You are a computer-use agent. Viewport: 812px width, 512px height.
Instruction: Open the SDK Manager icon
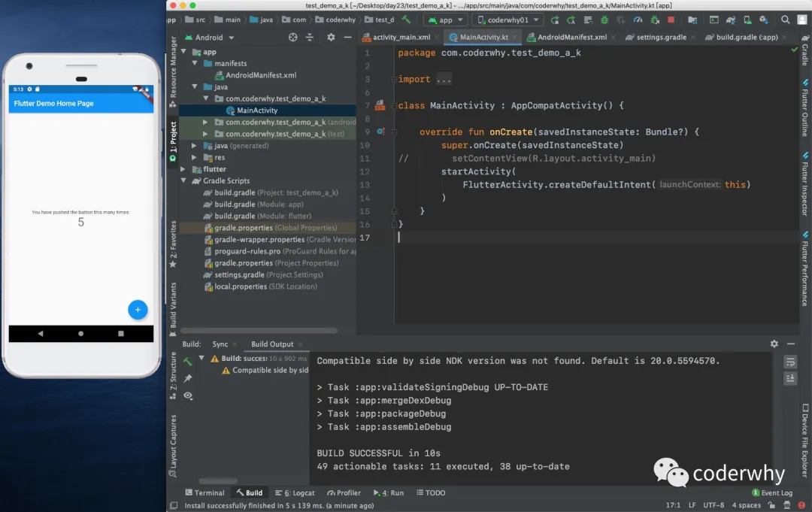click(x=764, y=20)
